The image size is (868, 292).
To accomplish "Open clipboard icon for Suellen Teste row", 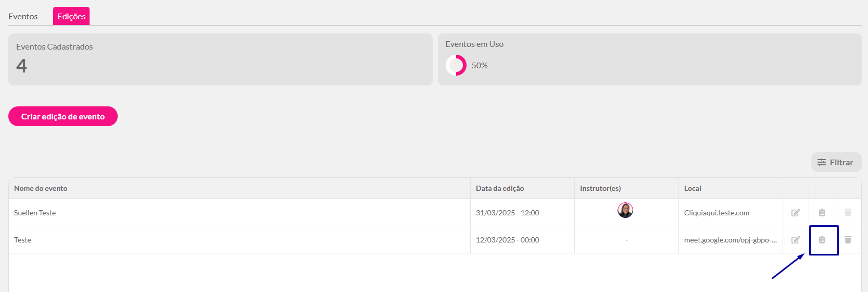I will pos(822,213).
